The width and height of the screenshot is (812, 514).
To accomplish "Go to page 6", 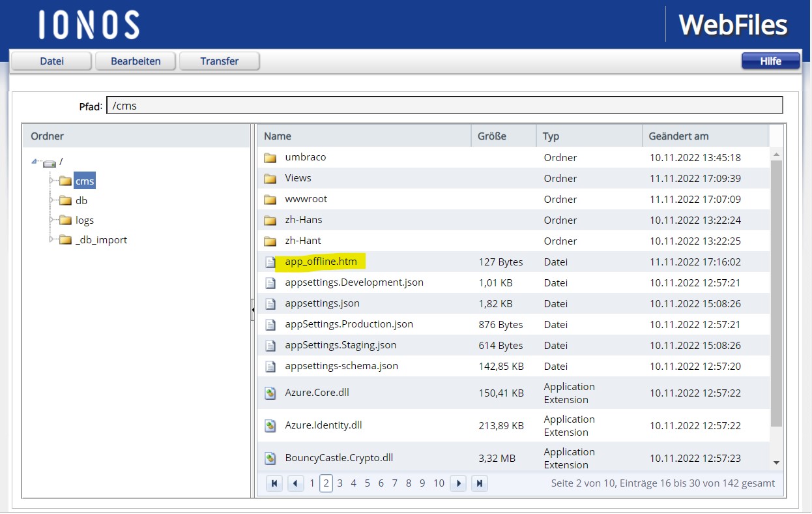I will [381, 483].
